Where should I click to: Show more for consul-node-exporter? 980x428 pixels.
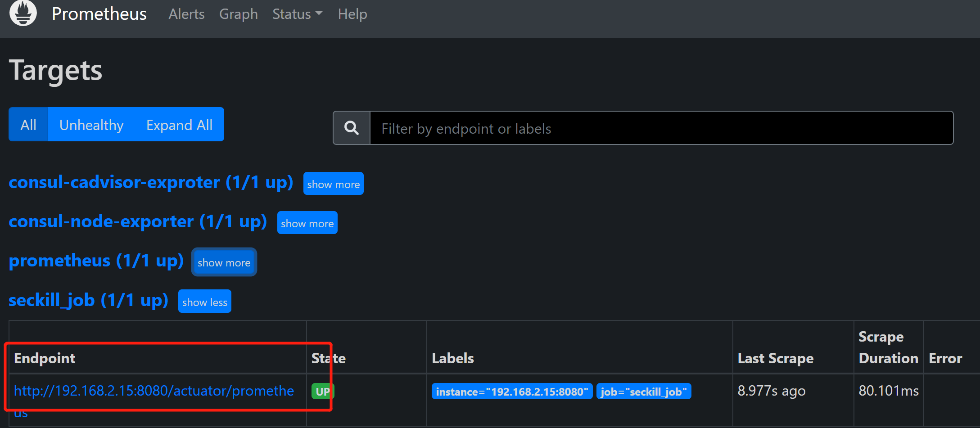307,223
